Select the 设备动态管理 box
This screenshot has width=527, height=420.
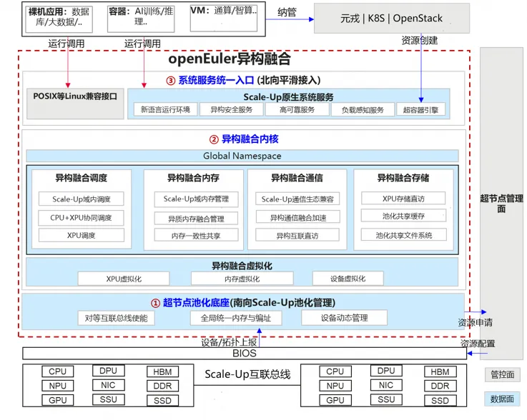344,318
